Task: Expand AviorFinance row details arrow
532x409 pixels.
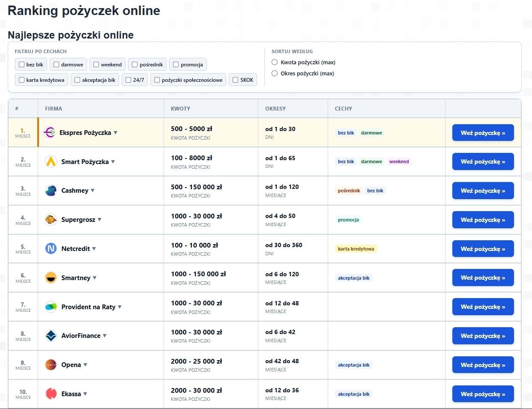Action: click(105, 336)
